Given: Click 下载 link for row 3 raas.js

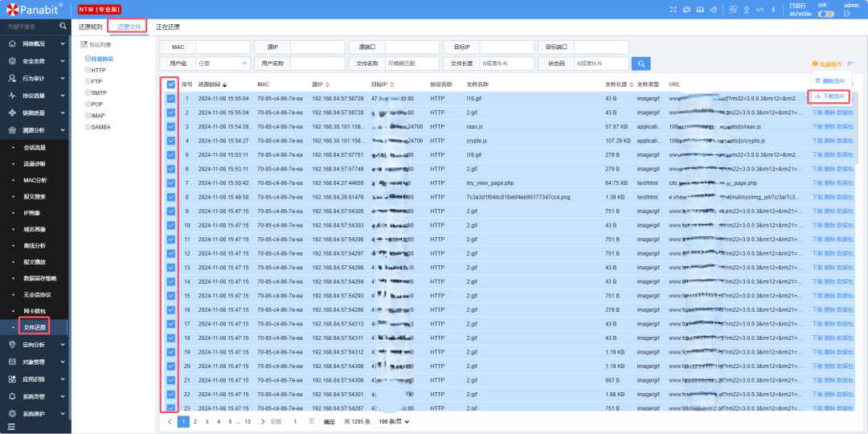Looking at the screenshot, I should click(817, 127).
